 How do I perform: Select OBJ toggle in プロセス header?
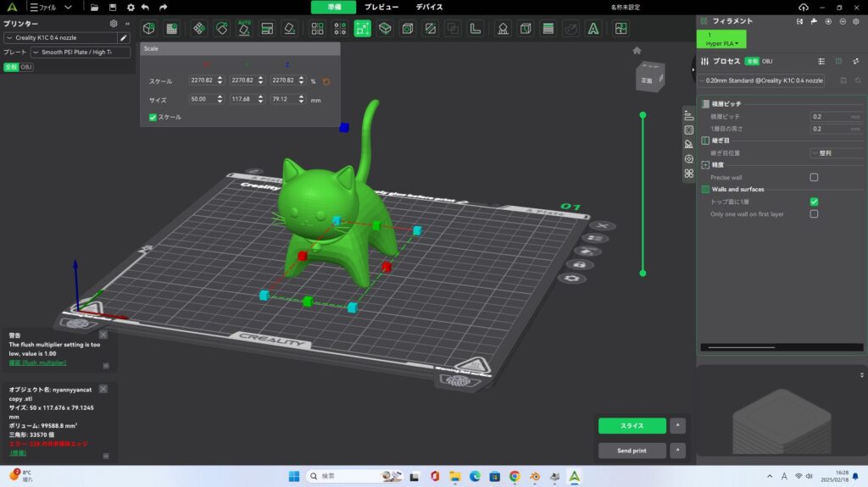tap(766, 62)
